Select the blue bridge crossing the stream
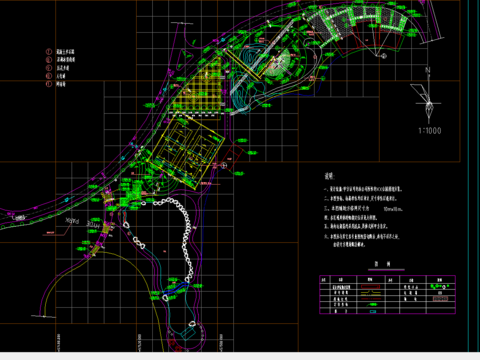This screenshot has height=360, width=480. click(176, 288)
